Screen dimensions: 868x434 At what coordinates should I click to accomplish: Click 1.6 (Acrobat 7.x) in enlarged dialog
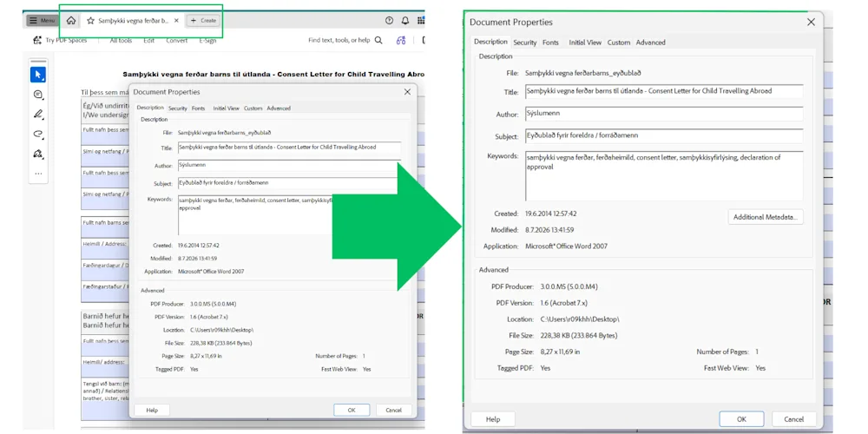(x=563, y=303)
